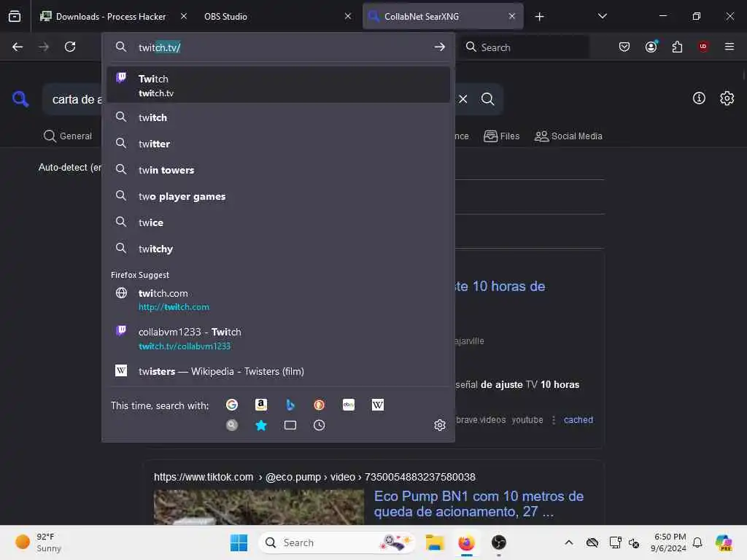Open Windows Start menu
747x560 pixels.
pyautogui.click(x=239, y=542)
